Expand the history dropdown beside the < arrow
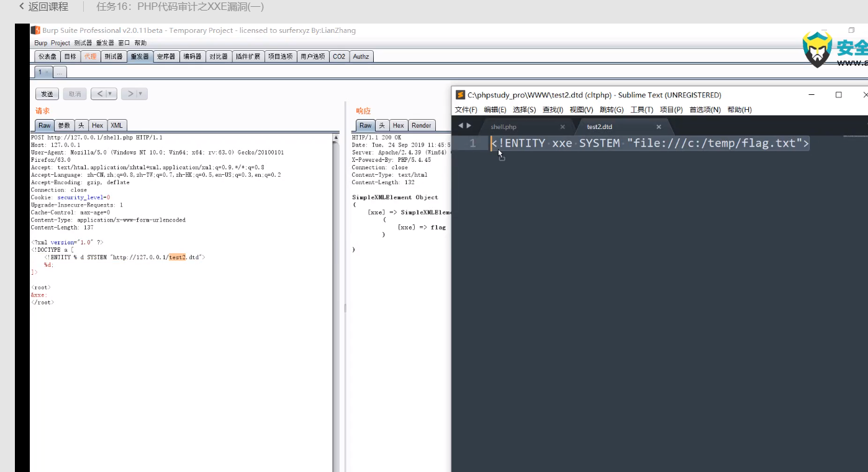 111,94
